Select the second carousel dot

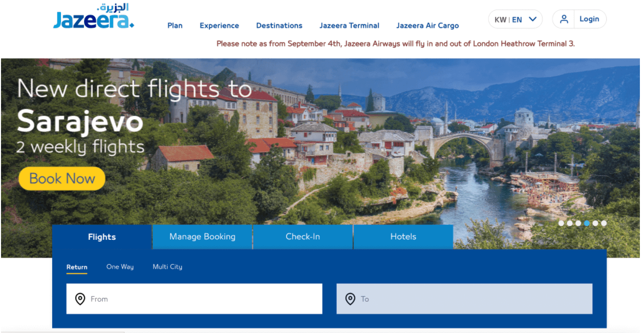[570, 223]
